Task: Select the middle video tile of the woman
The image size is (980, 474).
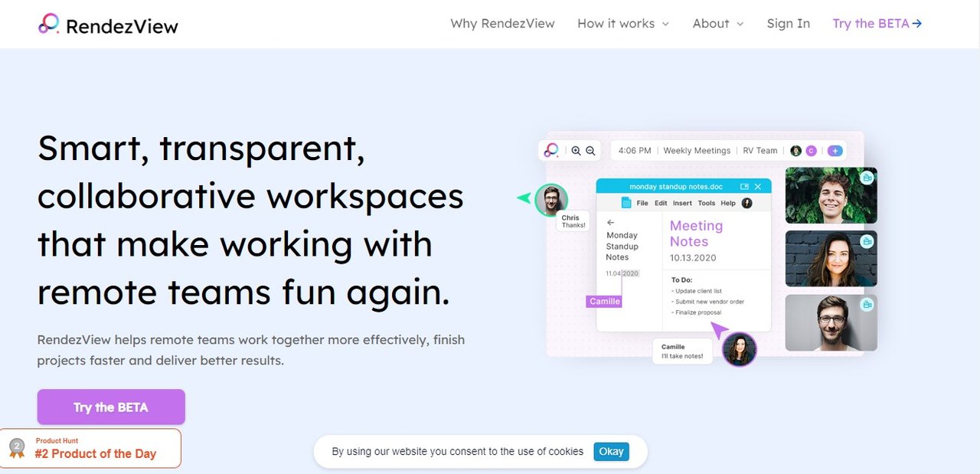Action: click(831, 259)
